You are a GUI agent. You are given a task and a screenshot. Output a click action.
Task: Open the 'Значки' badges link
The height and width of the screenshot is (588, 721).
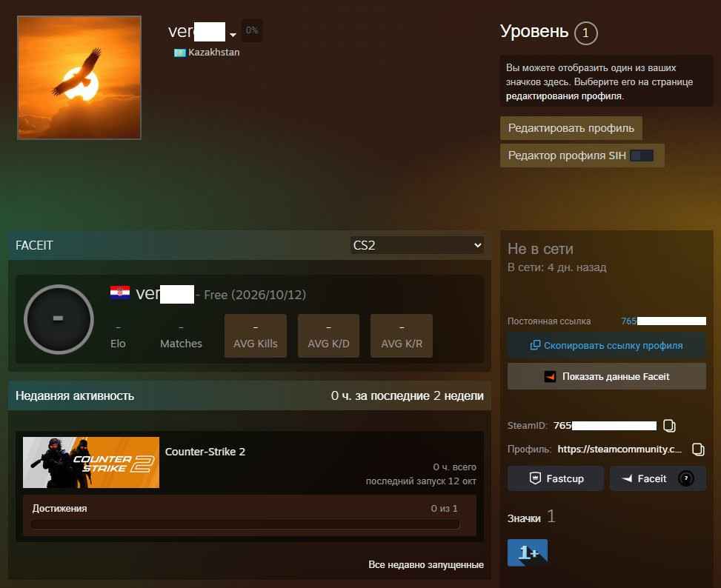(524, 518)
